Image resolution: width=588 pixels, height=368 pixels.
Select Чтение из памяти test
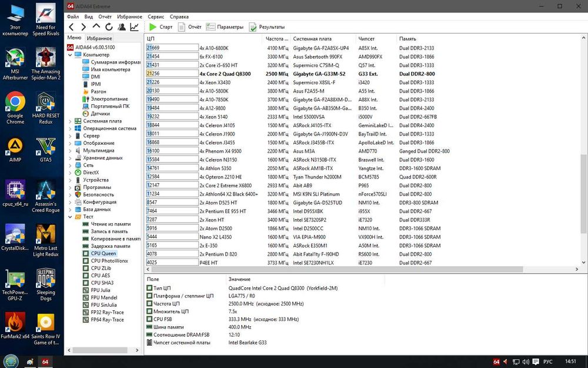[106, 224]
